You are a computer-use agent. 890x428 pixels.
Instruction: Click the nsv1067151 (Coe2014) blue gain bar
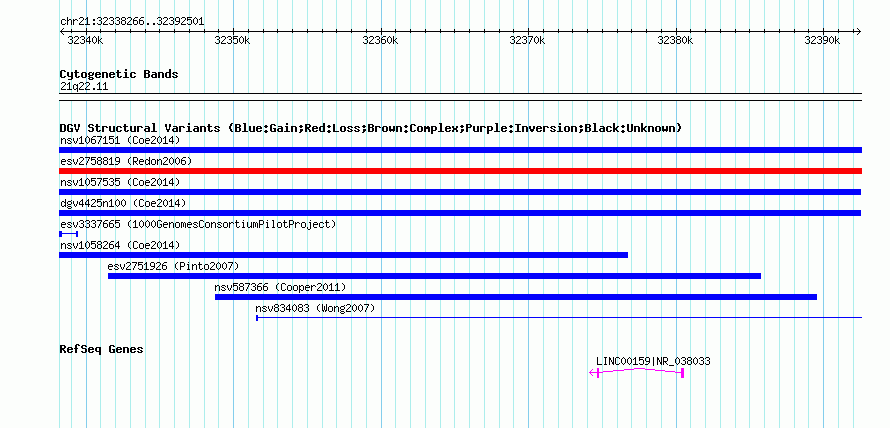pyautogui.click(x=460, y=150)
